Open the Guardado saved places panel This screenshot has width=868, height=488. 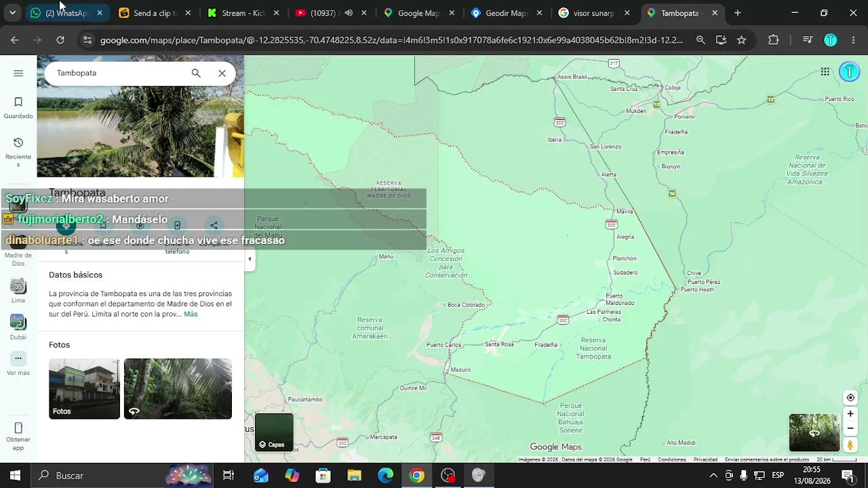tap(18, 108)
